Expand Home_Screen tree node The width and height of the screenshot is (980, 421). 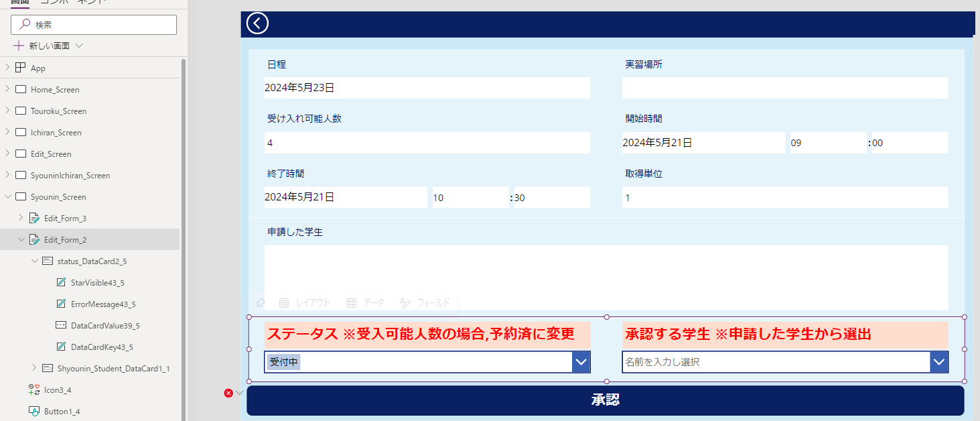point(7,89)
